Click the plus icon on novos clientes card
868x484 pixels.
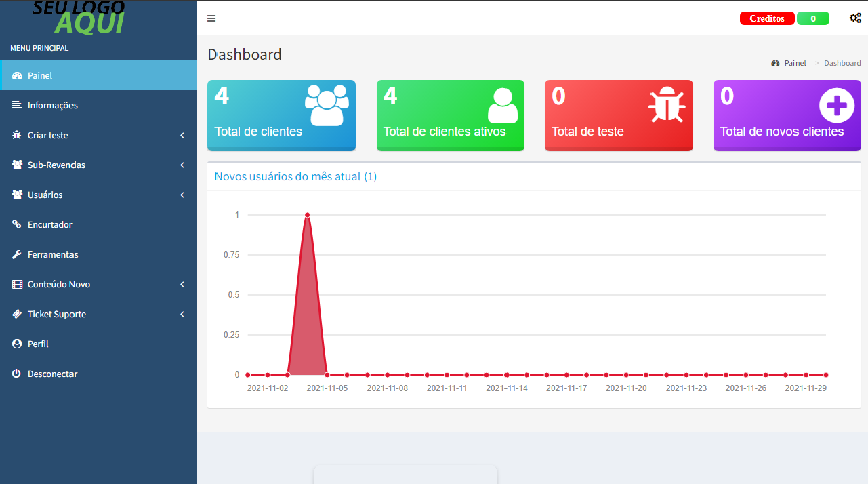(x=837, y=106)
